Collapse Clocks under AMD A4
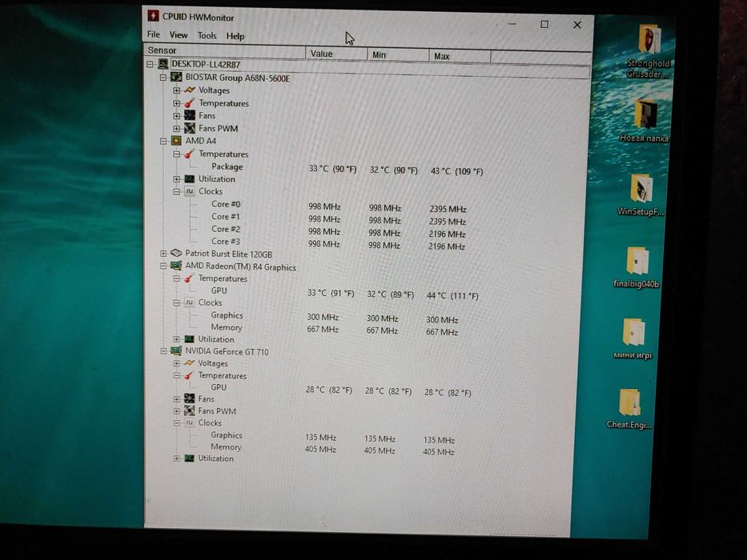Viewport: 747px width, 560px height. 177,191
